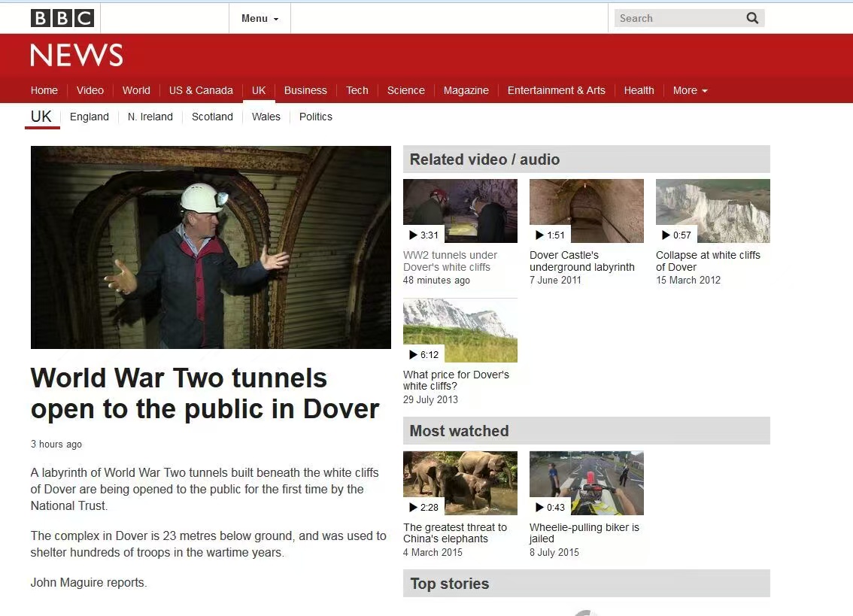This screenshot has width=853, height=616.
Task: Go to the Tech section
Action: click(x=357, y=90)
